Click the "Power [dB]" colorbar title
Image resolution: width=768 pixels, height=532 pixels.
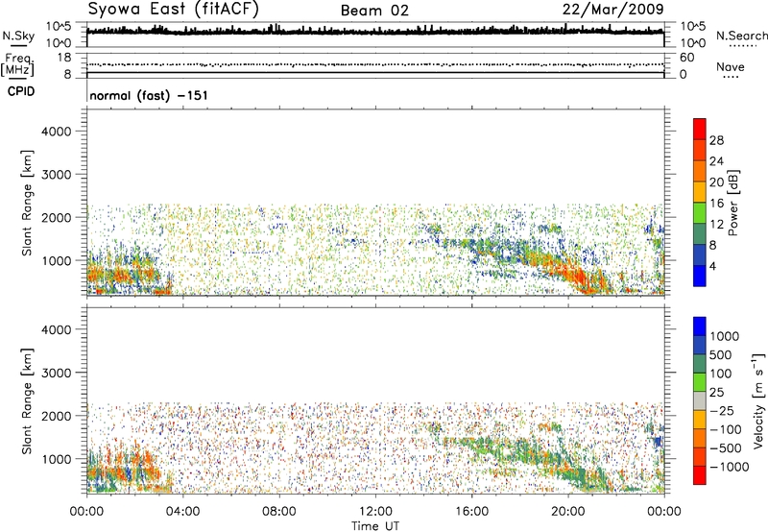click(x=732, y=203)
